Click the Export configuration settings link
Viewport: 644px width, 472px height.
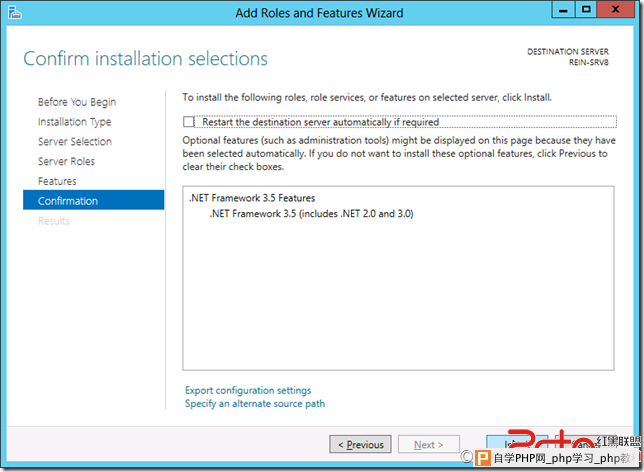248,390
